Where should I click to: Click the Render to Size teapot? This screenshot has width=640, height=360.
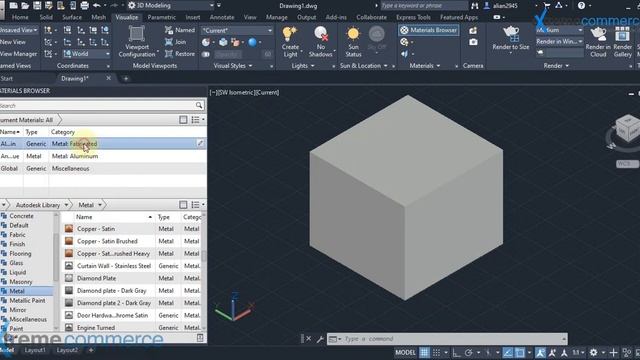click(511, 34)
